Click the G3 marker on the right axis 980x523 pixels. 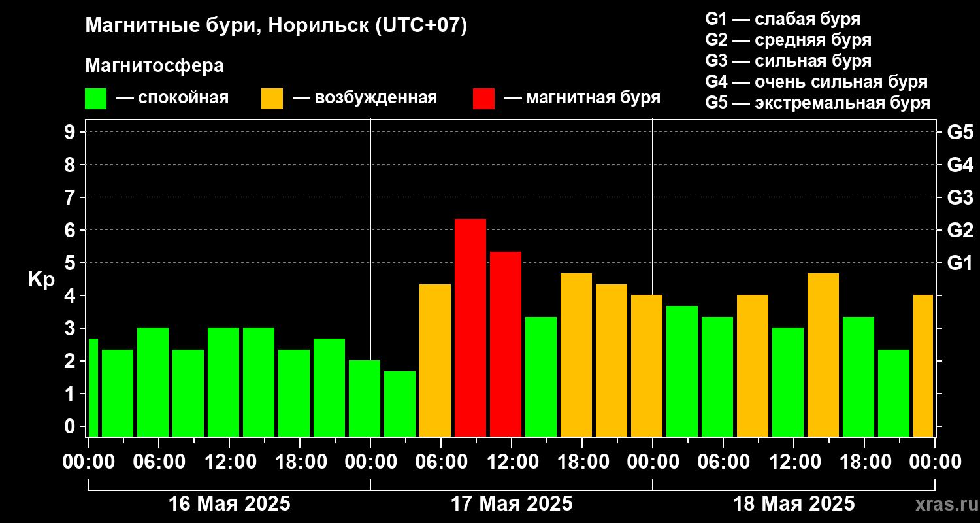tap(960, 197)
